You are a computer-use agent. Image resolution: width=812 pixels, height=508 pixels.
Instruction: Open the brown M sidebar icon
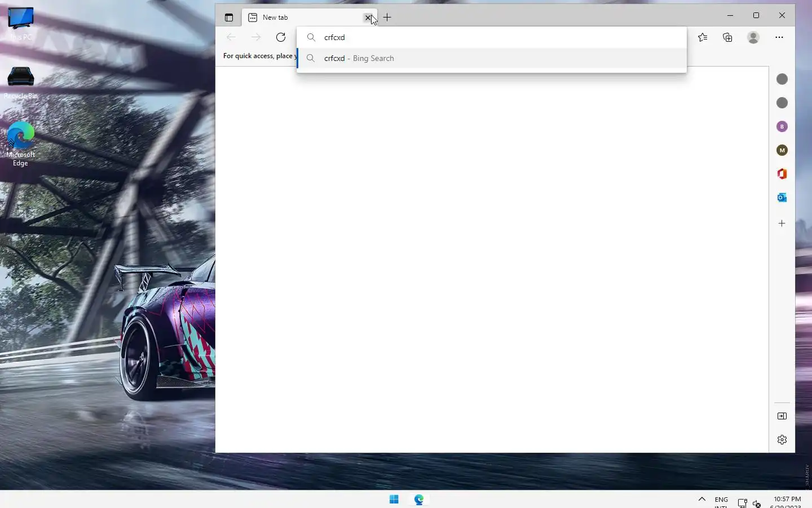[782, 150]
